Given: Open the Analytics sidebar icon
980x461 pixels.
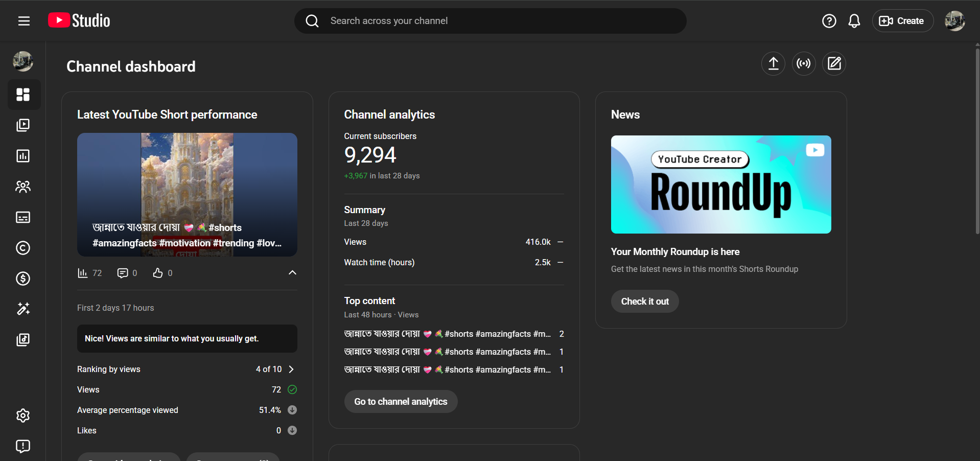Looking at the screenshot, I should 23,156.
